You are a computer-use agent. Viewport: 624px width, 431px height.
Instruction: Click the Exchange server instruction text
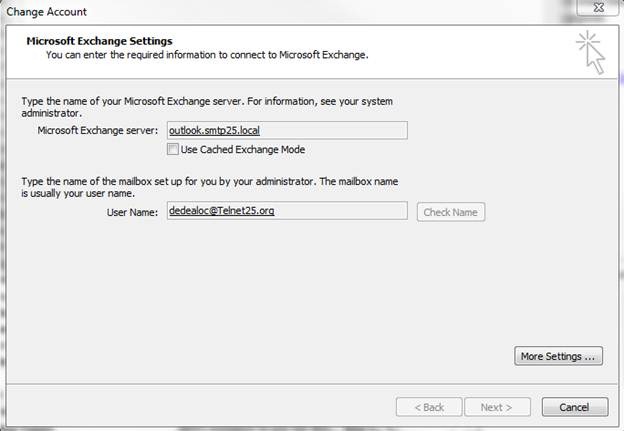tap(207, 107)
